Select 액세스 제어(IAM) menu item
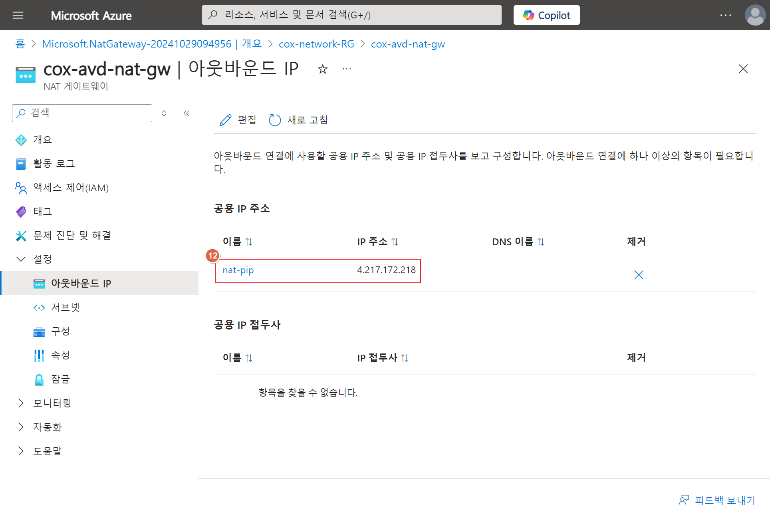Viewport: 770px width, 532px height. coord(71,187)
